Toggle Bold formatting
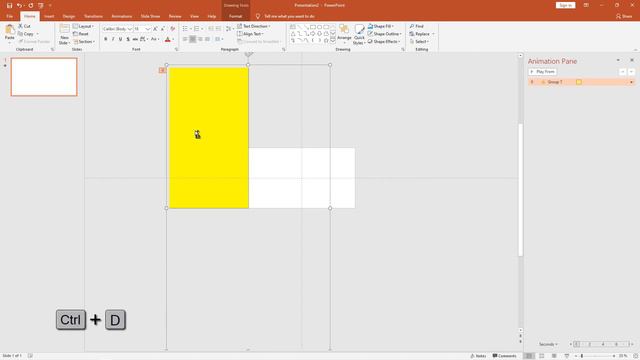This screenshot has height=360, width=640. coord(105,39)
